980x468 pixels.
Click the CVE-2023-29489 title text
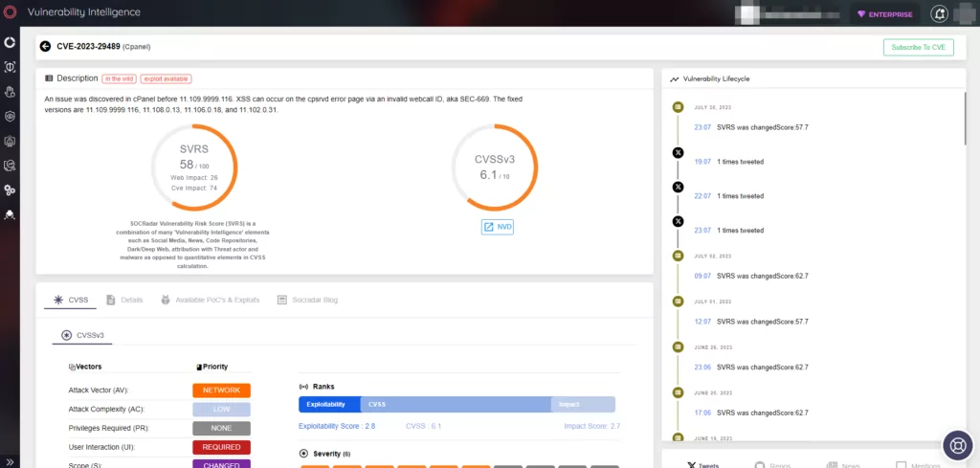(x=88, y=46)
